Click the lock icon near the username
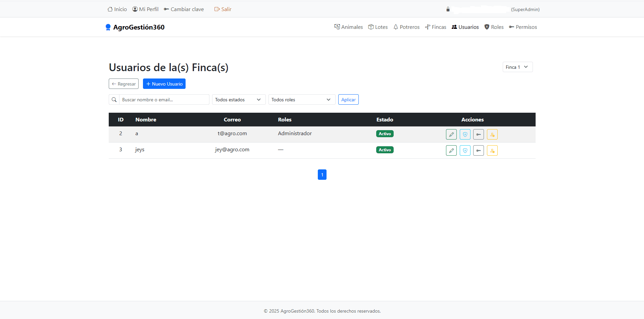 (x=448, y=9)
